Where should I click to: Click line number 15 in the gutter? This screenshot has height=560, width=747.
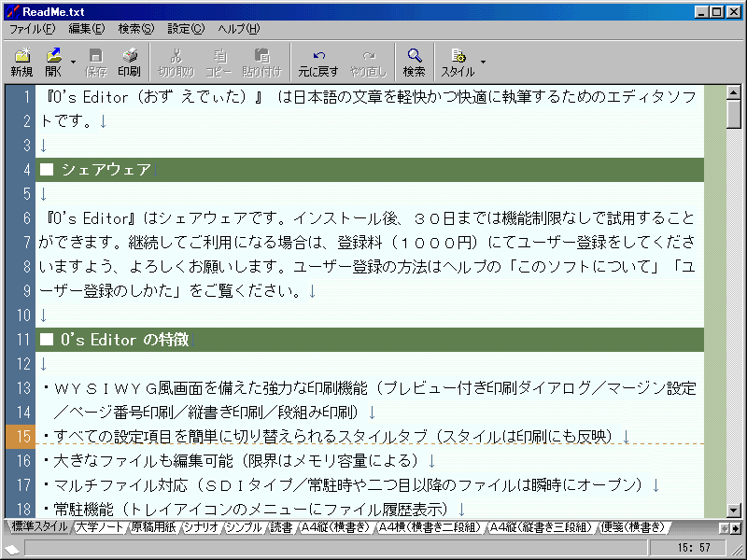click(21, 436)
